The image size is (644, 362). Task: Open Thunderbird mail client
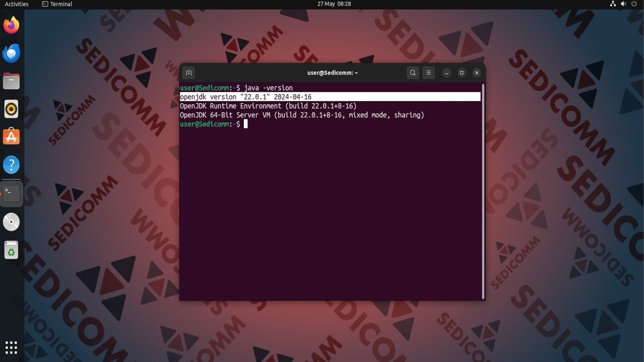pyautogui.click(x=11, y=53)
